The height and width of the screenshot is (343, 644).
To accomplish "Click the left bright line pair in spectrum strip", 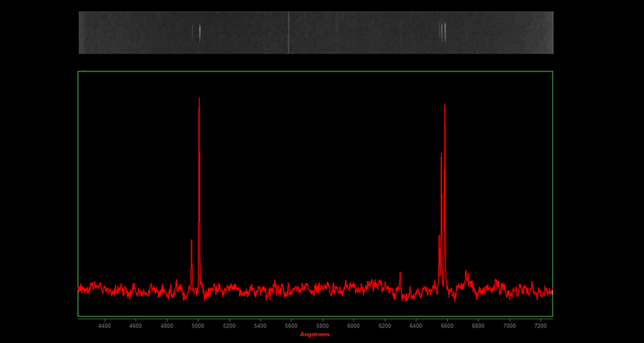I will [x=197, y=32].
